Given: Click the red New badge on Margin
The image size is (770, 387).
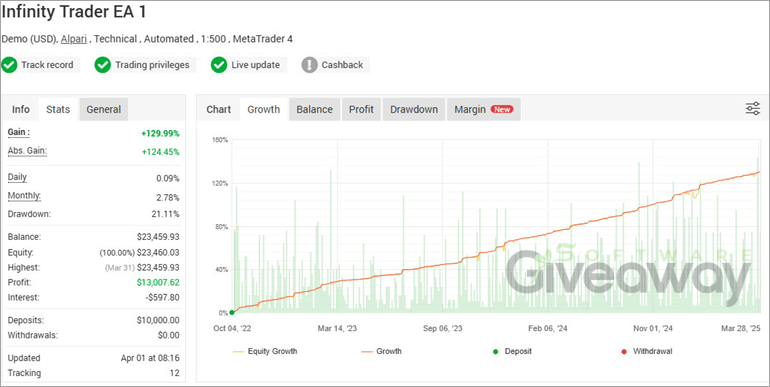Looking at the screenshot, I should [x=502, y=110].
